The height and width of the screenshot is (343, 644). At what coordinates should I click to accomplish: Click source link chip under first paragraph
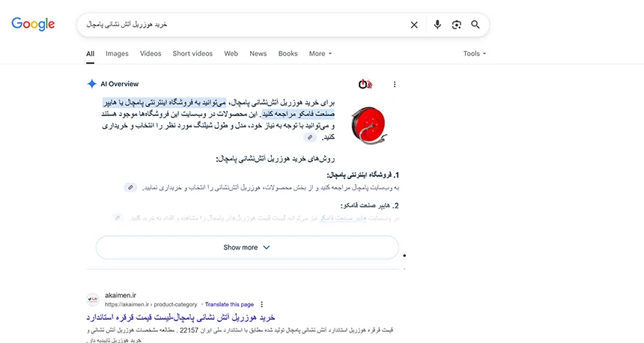pyautogui.click(x=310, y=138)
